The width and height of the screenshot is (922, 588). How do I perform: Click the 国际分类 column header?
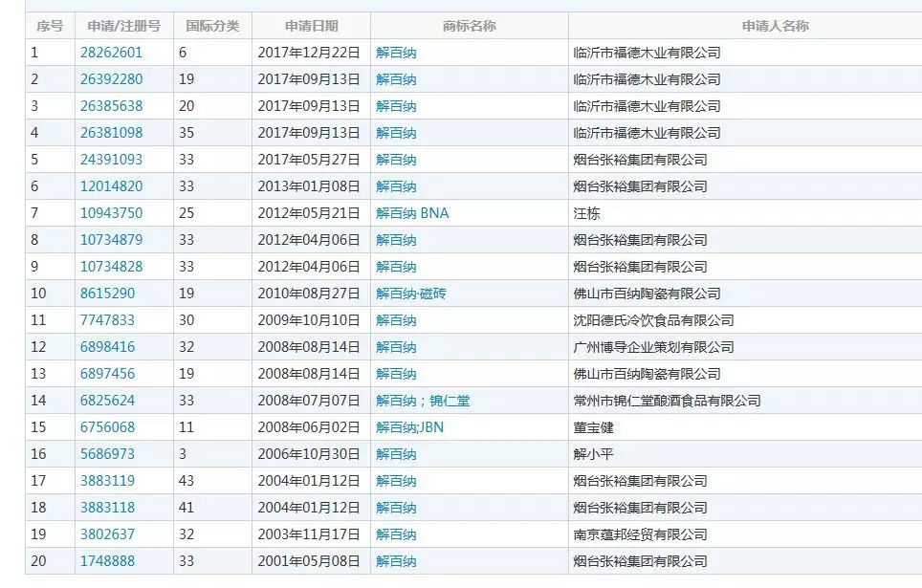213,26
